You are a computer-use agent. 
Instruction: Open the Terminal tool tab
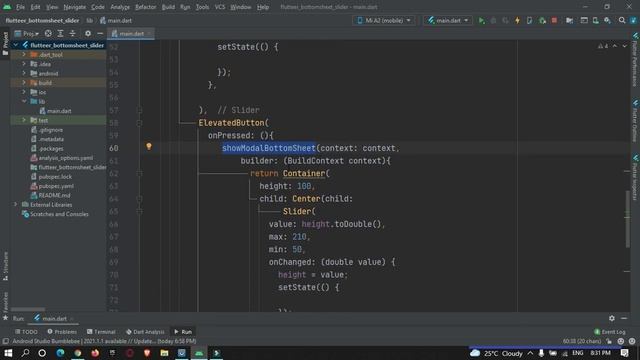[x=101, y=332]
